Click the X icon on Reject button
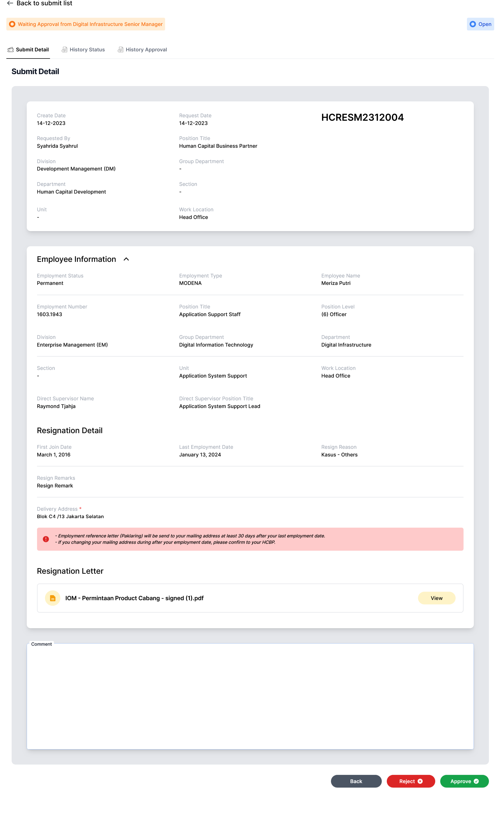This screenshot has width=504, height=818. click(x=420, y=781)
